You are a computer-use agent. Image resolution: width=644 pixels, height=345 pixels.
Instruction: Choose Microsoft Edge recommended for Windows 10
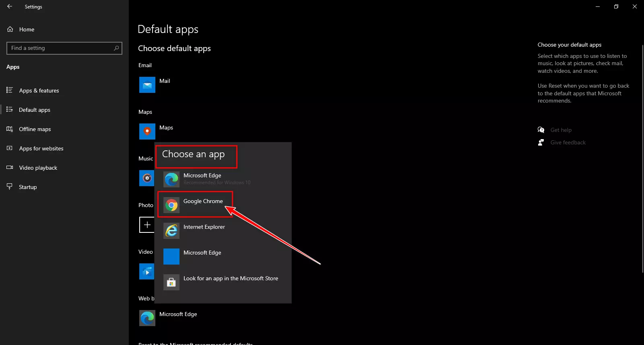pyautogui.click(x=223, y=179)
